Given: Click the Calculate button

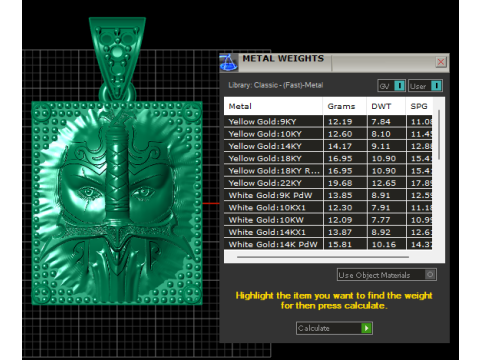Looking at the screenshot, I should [334, 328].
